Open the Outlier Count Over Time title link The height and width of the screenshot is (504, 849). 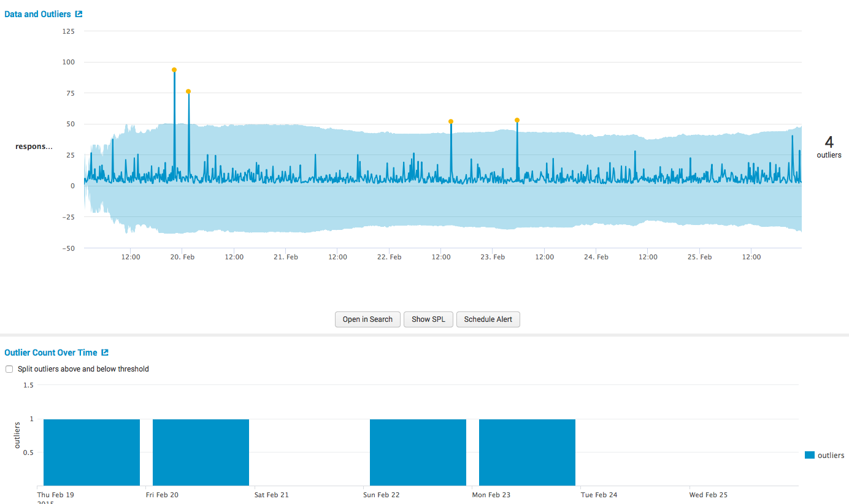[51, 353]
